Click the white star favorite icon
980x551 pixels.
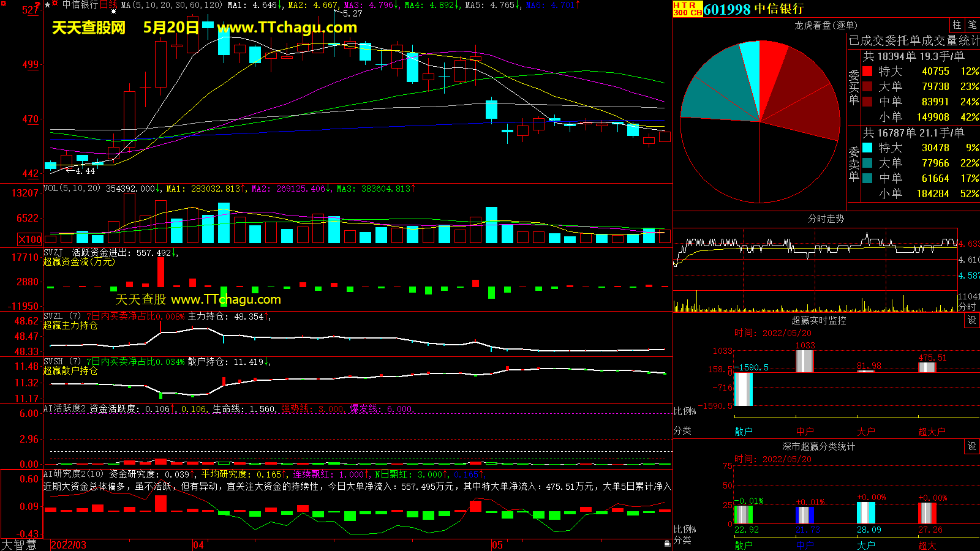pyautogui.click(x=48, y=5)
